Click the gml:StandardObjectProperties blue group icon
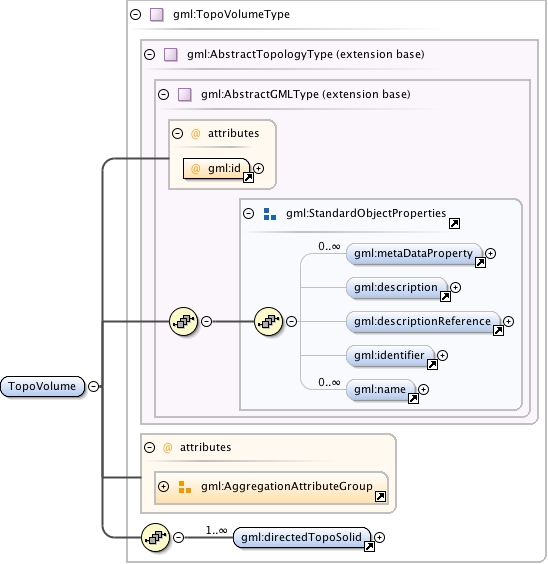The height and width of the screenshot is (564, 548). coord(270,214)
